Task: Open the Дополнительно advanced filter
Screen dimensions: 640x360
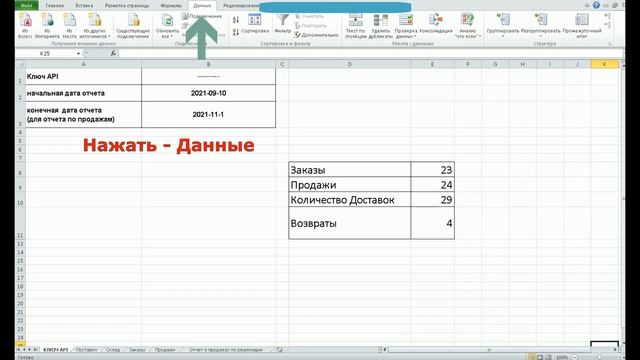Action: tap(316, 35)
